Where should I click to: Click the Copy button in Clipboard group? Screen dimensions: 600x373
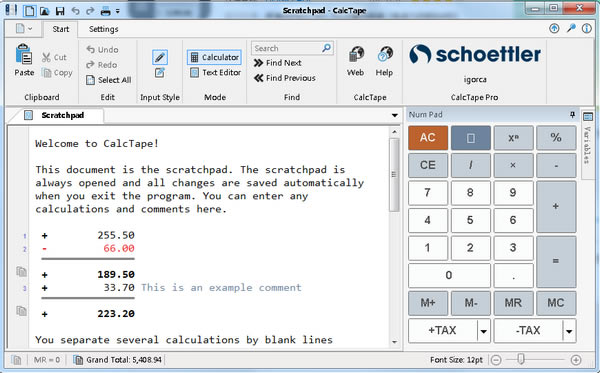57,72
